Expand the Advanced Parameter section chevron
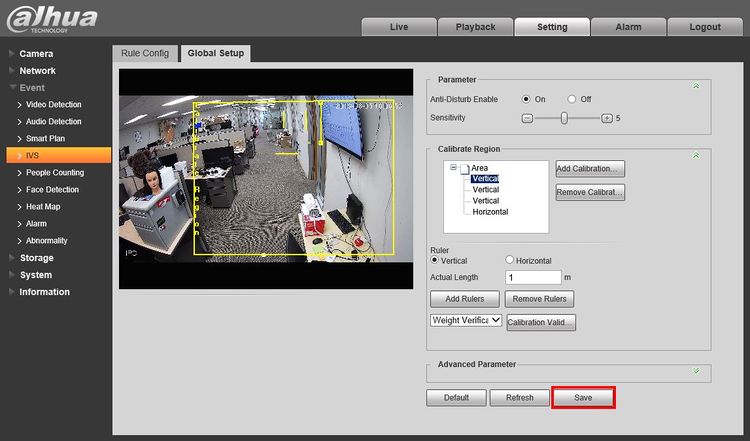 pos(696,370)
